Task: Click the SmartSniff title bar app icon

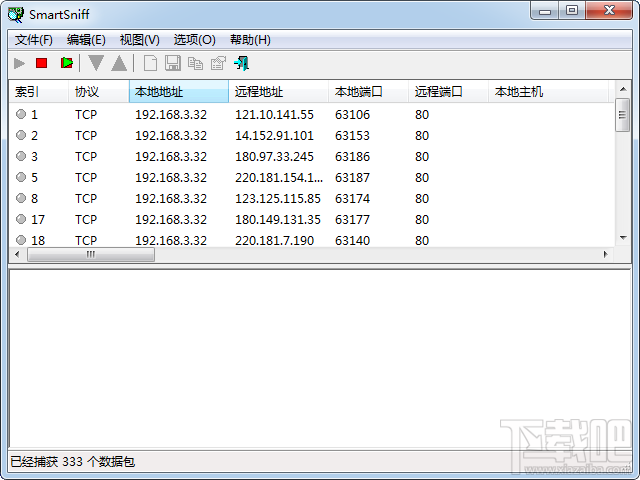Action: coord(16,14)
